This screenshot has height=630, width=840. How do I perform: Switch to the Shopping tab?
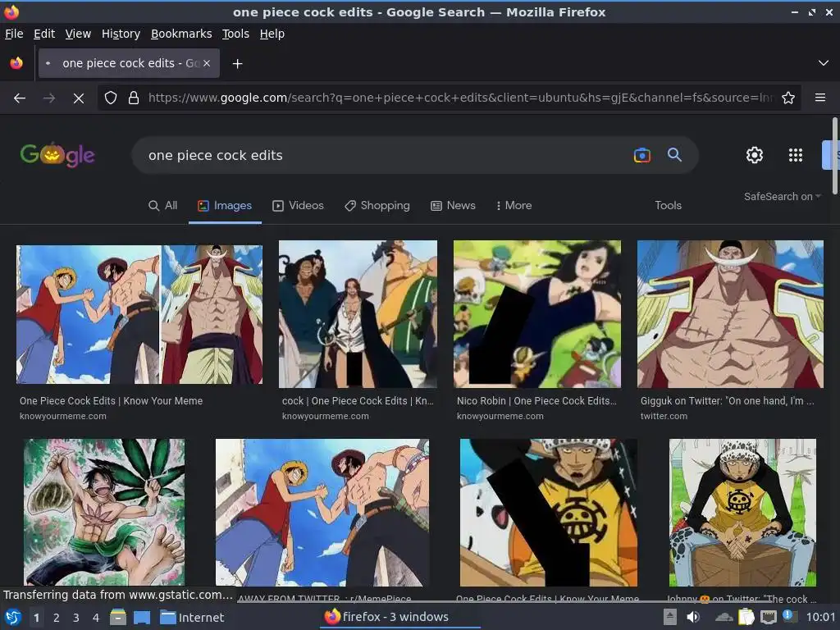[377, 206]
